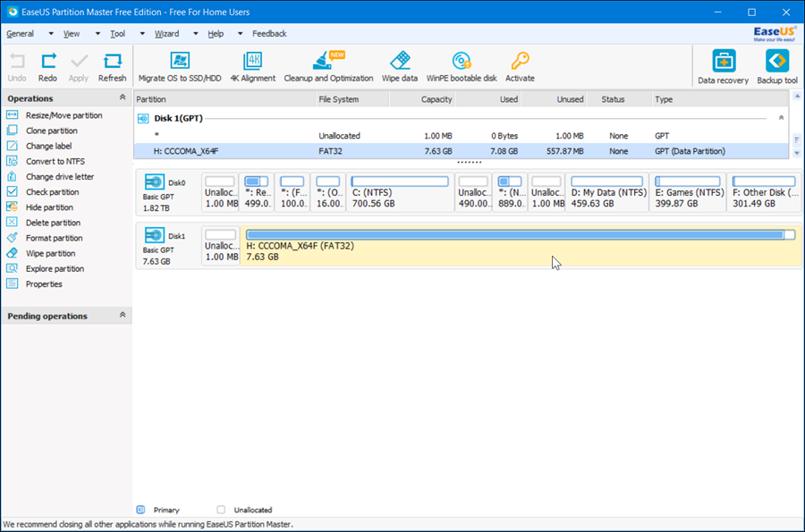The height and width of the screenshot is (532, 805).
Task: Open the Backup tool
Action: tap(777, 67)
